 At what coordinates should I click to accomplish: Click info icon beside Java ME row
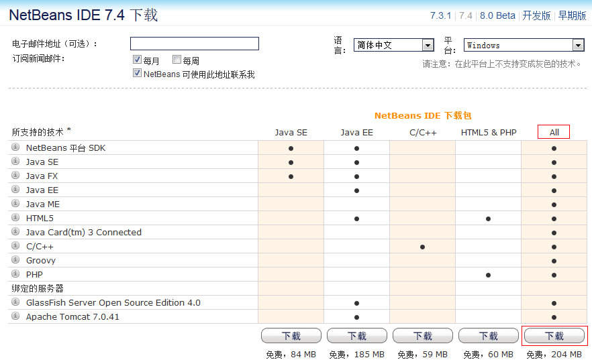pyautogui.click(x=15, y=203)
